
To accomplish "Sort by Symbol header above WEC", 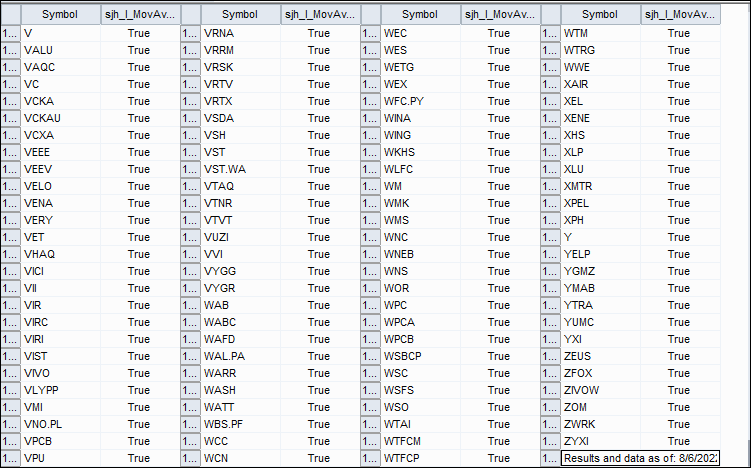I will click(x=421, y=15).
